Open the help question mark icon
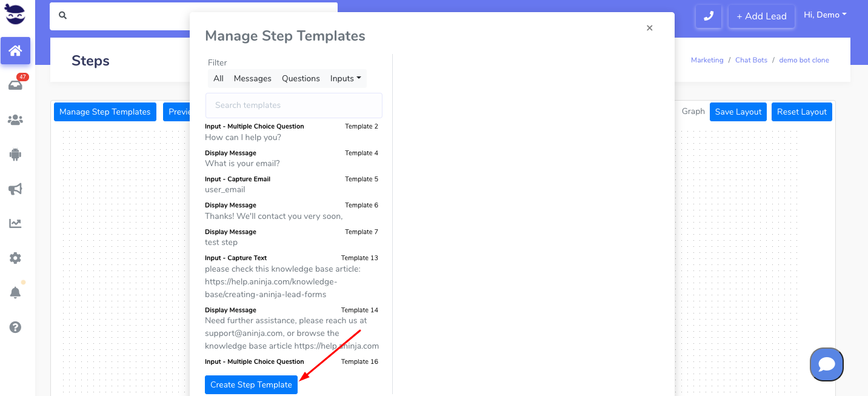 point(16,327)
